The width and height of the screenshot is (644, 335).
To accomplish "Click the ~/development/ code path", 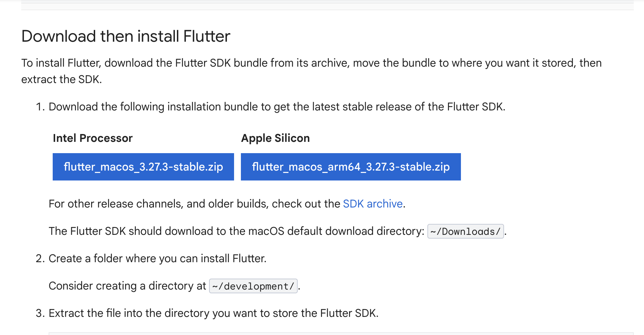I will 253,286.
